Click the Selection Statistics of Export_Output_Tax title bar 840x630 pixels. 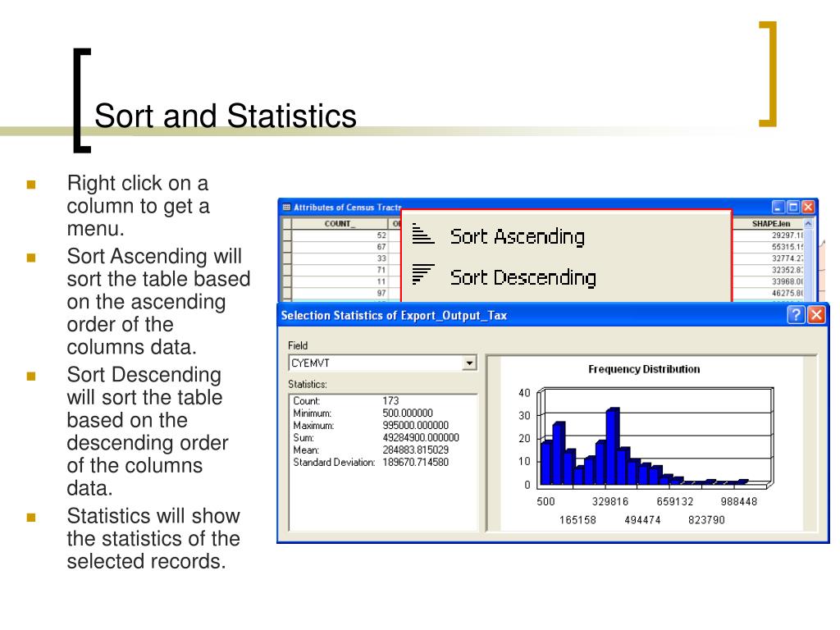tap(553, 315)
